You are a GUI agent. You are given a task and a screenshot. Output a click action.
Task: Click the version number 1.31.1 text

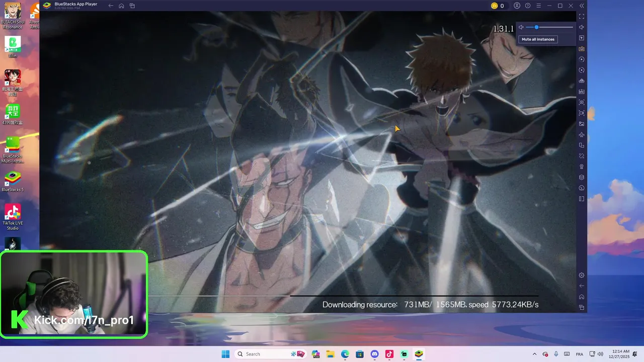tap(503, 29)
